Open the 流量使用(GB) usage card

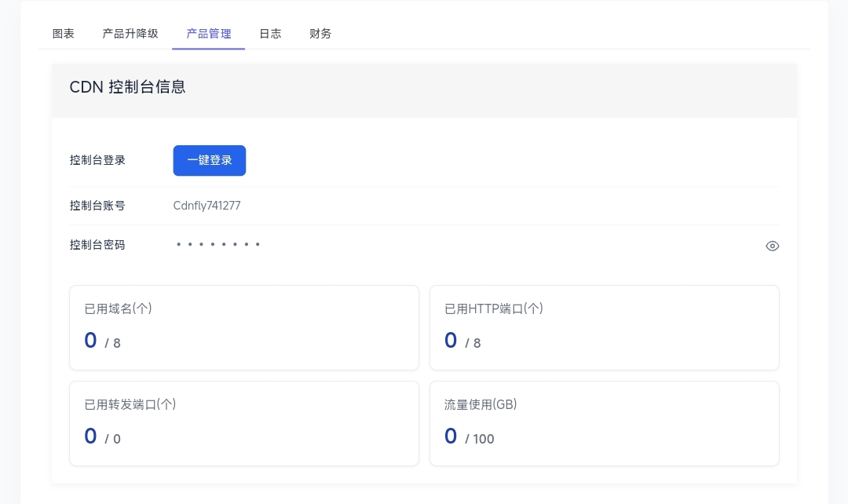click(605, 422)
